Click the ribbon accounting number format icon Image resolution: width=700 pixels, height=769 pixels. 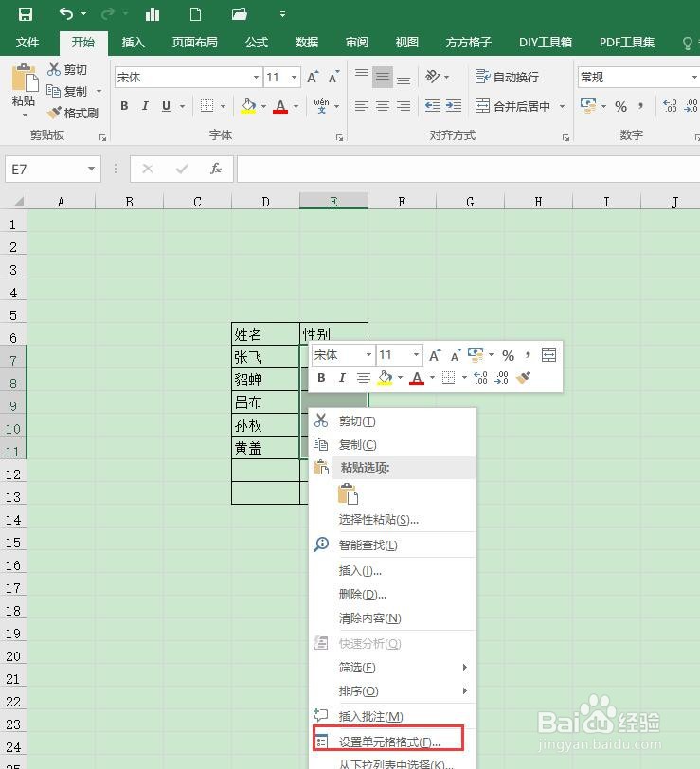(x=588, y=106)
